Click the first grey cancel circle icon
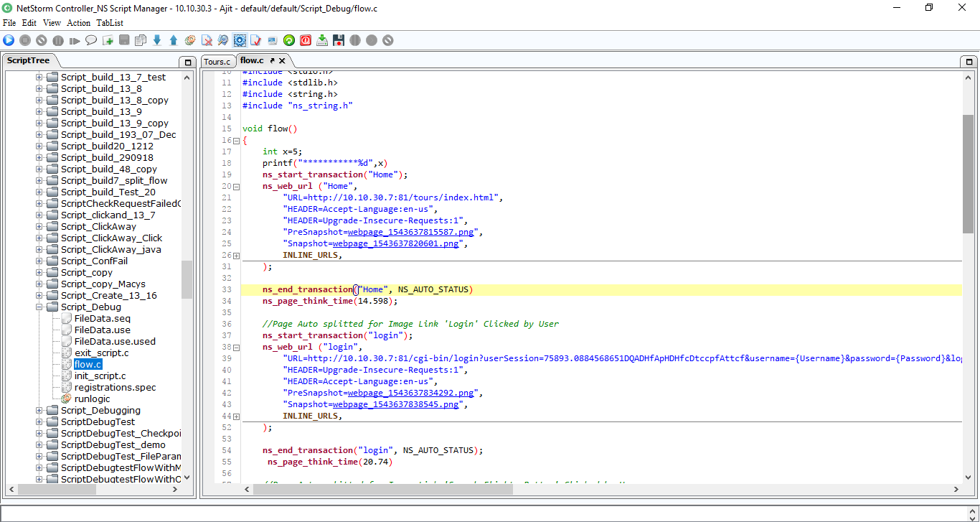The image size is (980, 522). click(x=42, y=40)
